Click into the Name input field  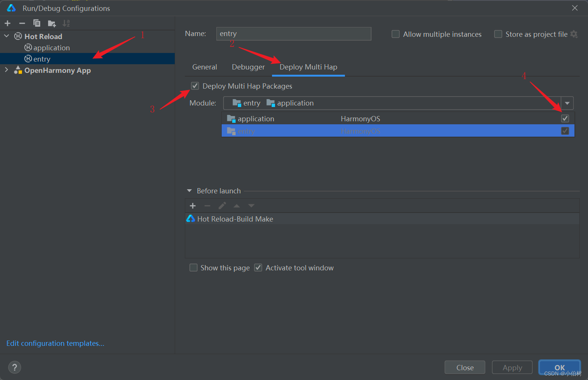coord(294,34)
